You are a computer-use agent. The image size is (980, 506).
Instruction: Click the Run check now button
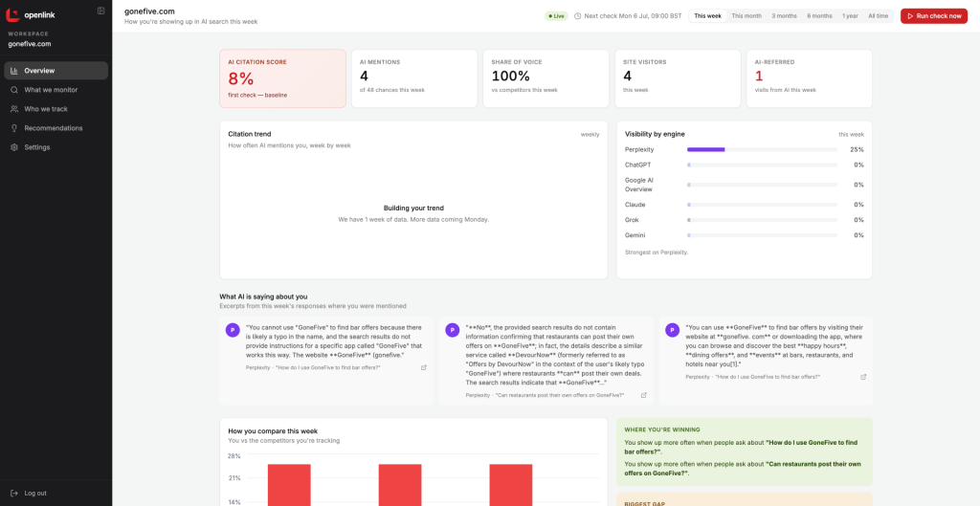point(934,16)
